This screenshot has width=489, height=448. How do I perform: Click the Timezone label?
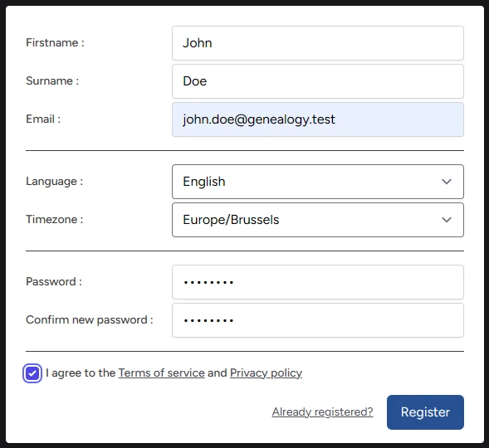[x=55, y=219]
